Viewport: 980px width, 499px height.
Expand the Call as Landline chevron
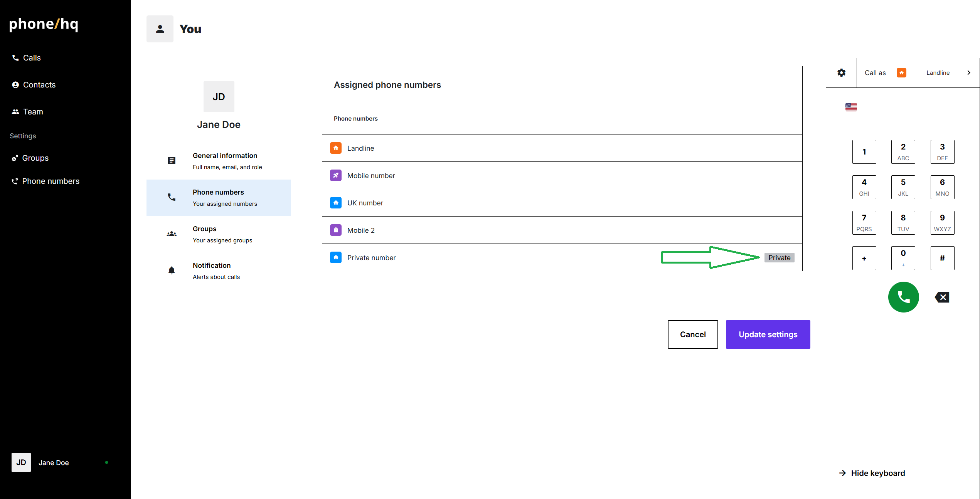click(968, 73)
